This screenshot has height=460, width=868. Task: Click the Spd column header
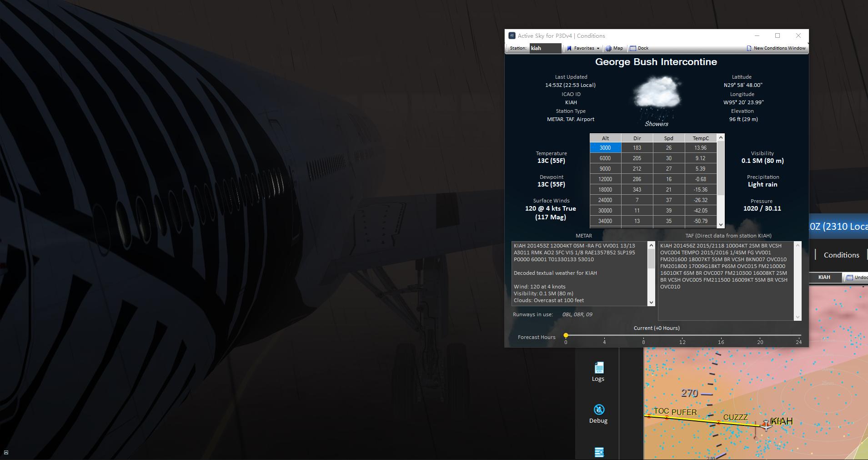[x=669, y=138]
